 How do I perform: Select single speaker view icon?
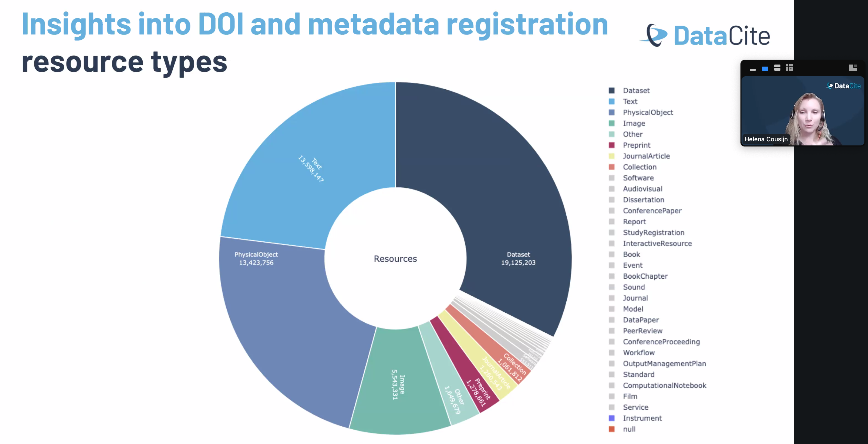[765, 68]
